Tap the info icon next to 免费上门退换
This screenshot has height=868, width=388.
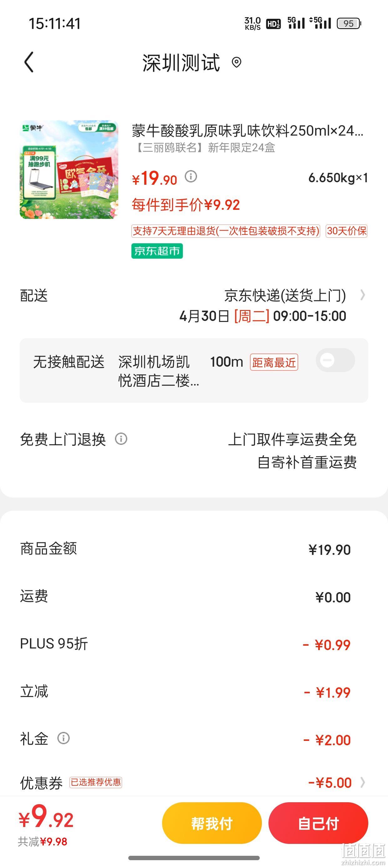[x=121, y=439]
